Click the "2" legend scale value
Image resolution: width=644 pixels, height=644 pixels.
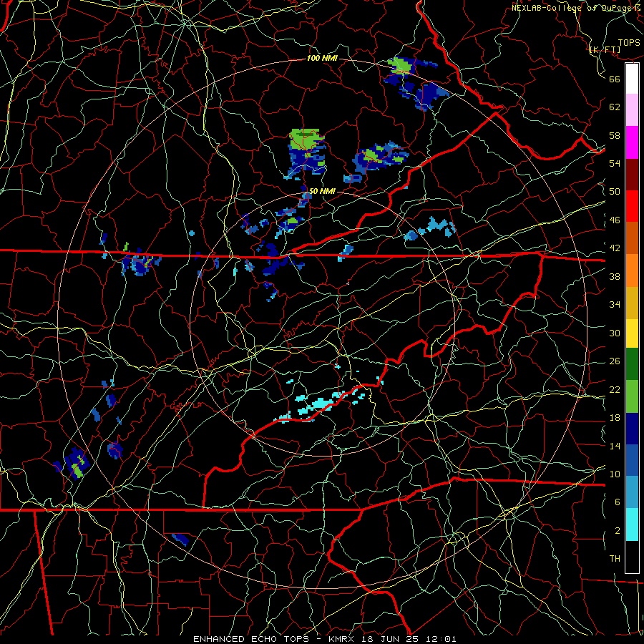point(618,531)
